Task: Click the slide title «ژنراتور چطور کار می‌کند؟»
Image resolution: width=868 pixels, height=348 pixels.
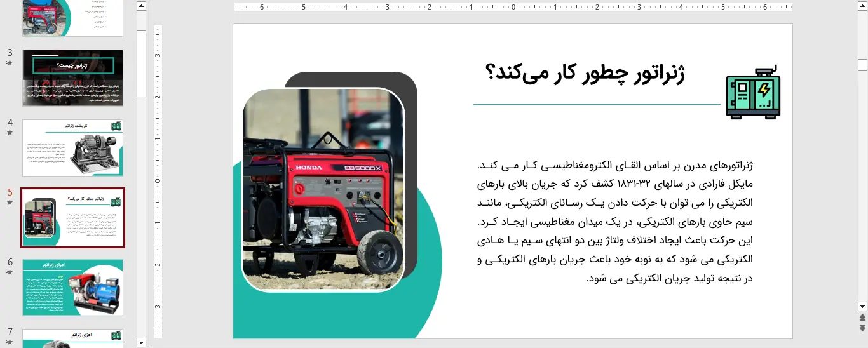Action: 585,74
